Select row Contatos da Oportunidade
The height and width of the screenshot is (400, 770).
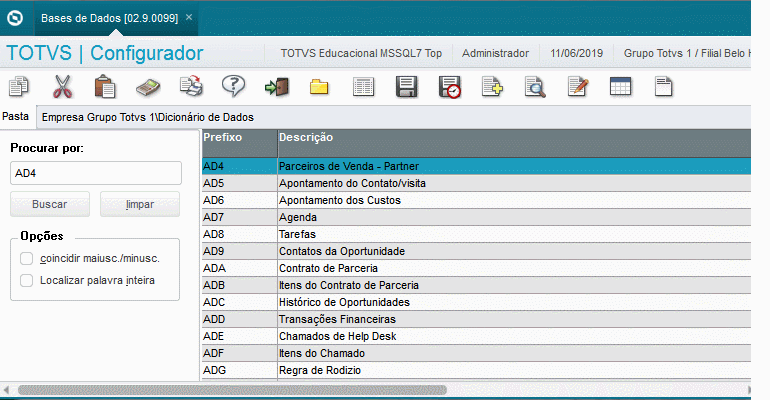pos(476,251)
